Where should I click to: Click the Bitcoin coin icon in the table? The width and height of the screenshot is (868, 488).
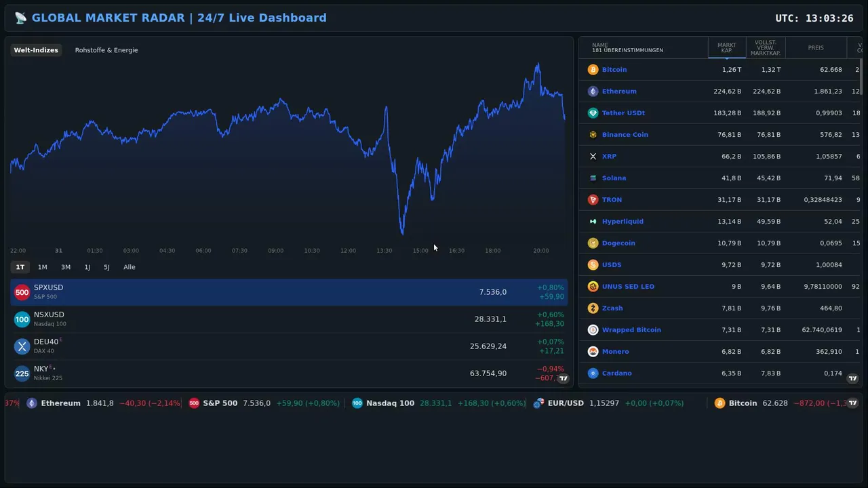(x=593, y=70)
